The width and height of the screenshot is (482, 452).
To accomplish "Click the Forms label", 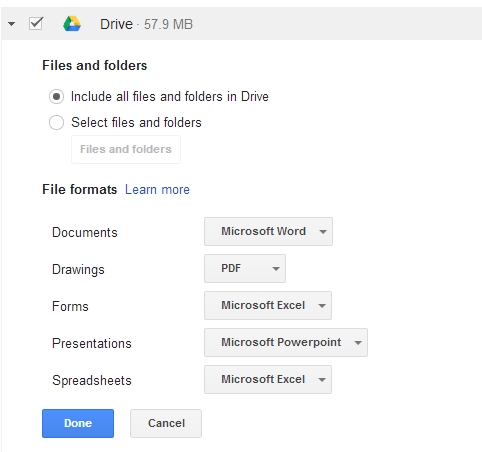I will 70,306.
